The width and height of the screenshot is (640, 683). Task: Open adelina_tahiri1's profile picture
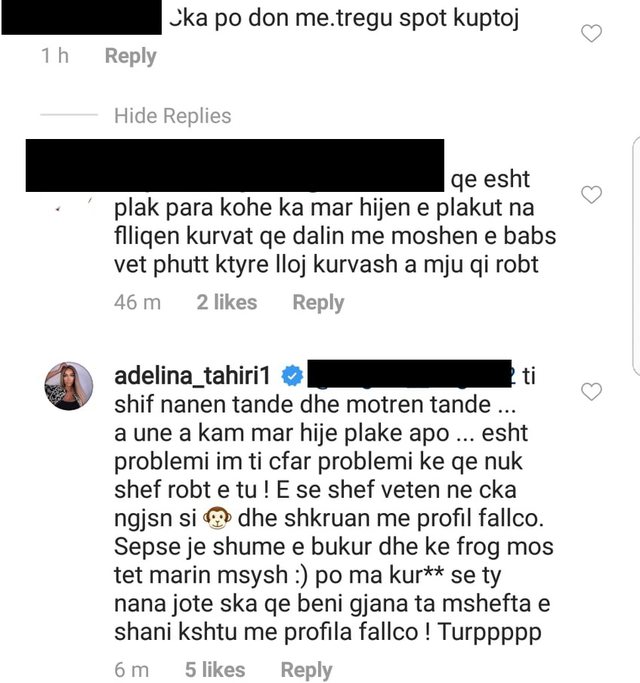pos(69,386)
